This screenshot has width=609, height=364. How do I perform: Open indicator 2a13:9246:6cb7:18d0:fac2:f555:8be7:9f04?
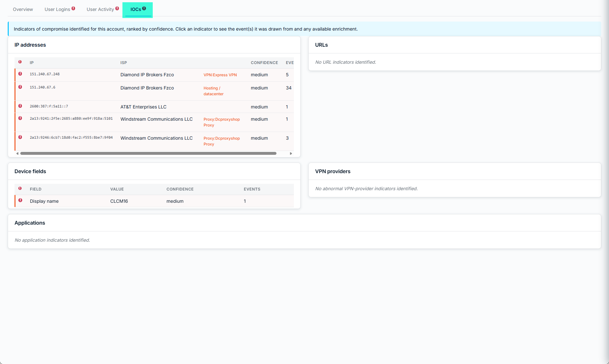click(x=71, y=138)
